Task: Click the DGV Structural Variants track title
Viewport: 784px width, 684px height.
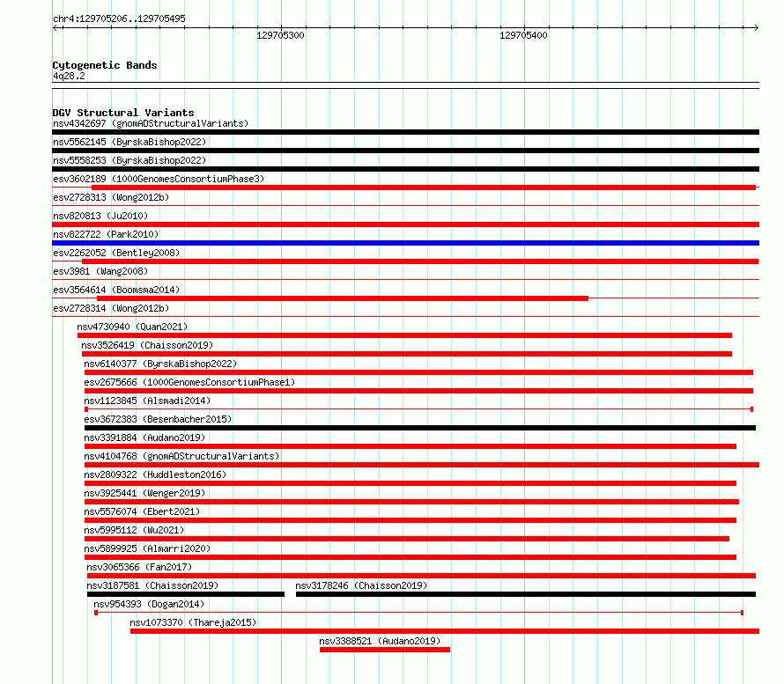Action: (123, 113)
